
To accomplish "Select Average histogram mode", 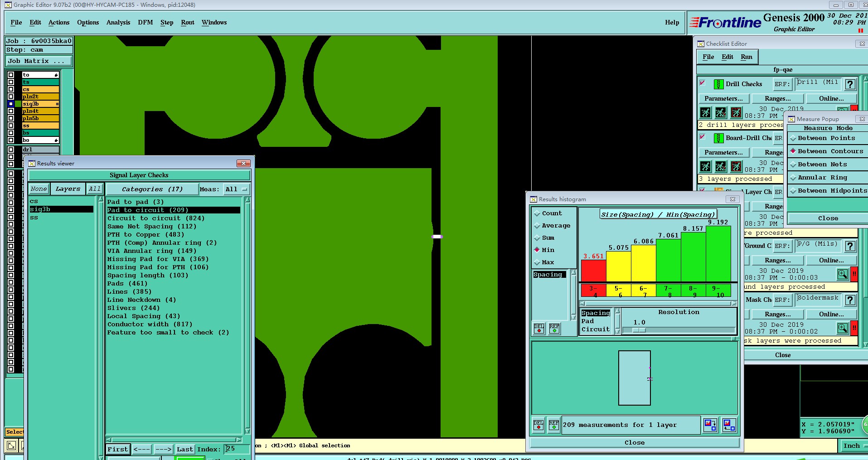I will (x=552, y=226).
